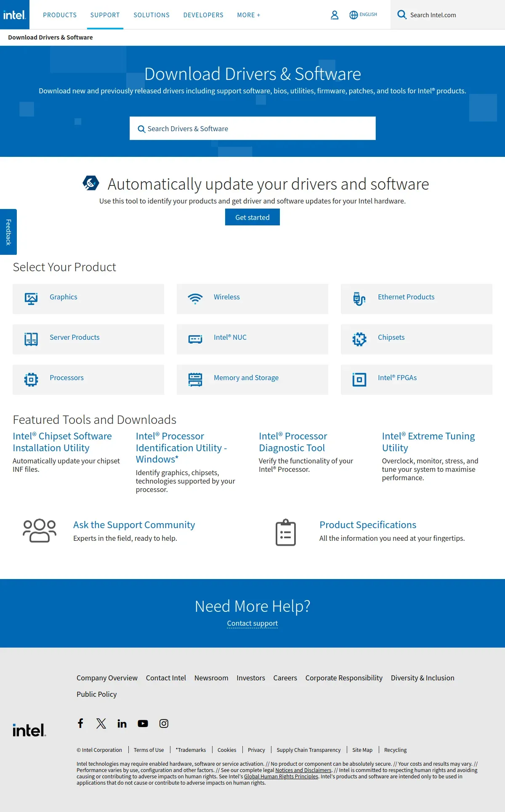
Task: Select the Memory and Storage link
Action: pos(246,378)
